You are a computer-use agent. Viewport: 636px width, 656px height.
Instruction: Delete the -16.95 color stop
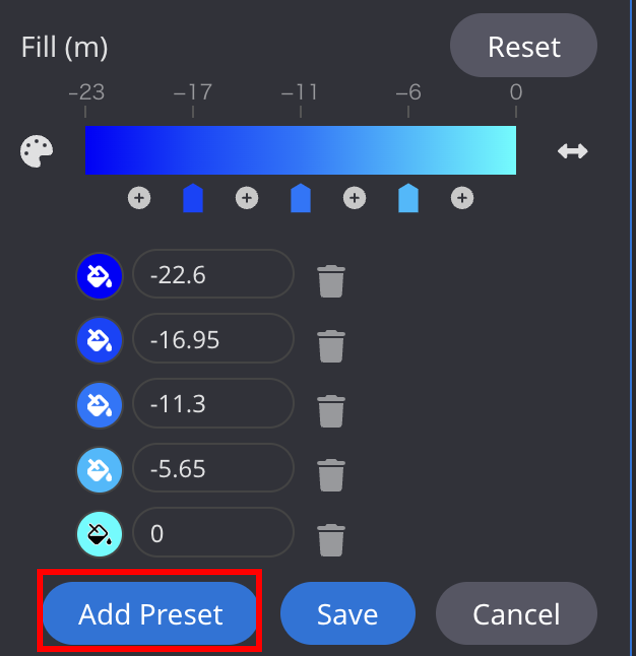click(331, 346)
